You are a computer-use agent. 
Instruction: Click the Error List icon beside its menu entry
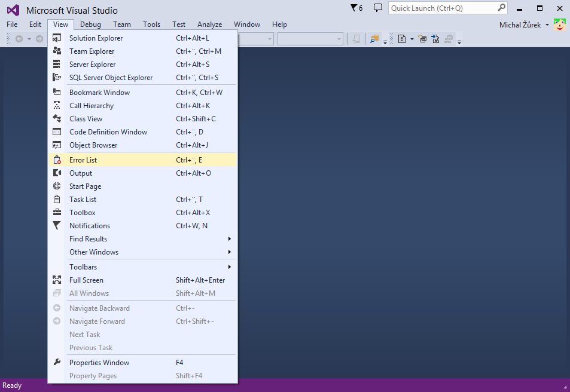coord(57,160)
